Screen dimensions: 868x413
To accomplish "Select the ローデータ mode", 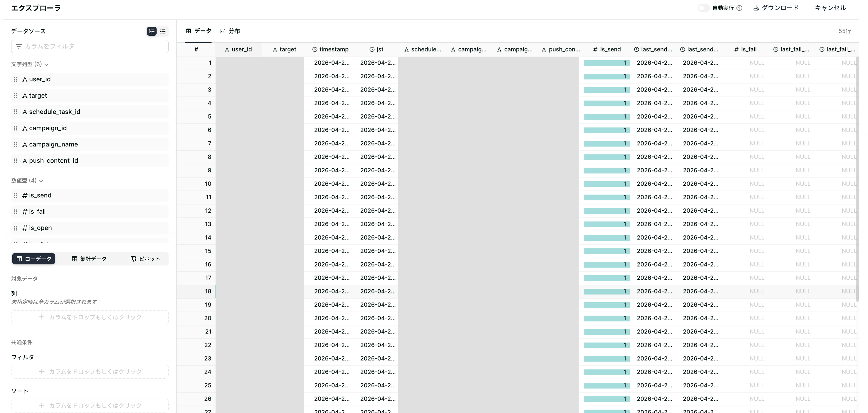I will [34, 259].
